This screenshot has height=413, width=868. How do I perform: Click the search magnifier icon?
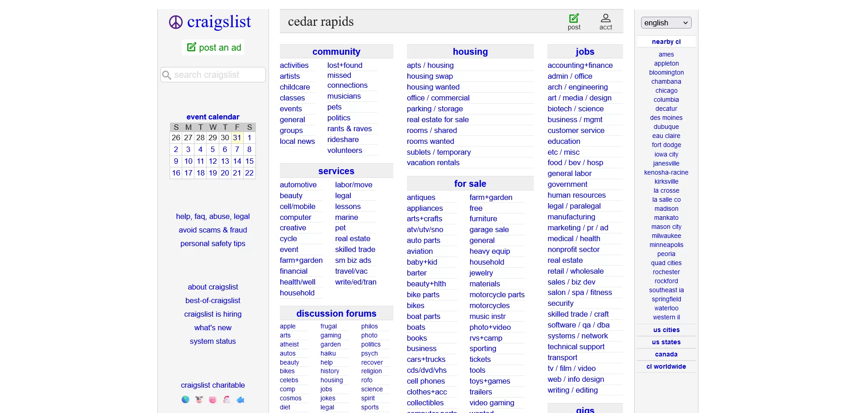(167, 75)
